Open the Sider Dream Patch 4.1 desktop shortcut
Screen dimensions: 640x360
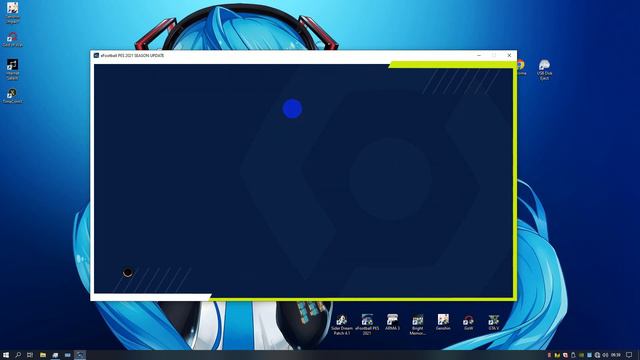pyautogui.click(x=342, y=324)
